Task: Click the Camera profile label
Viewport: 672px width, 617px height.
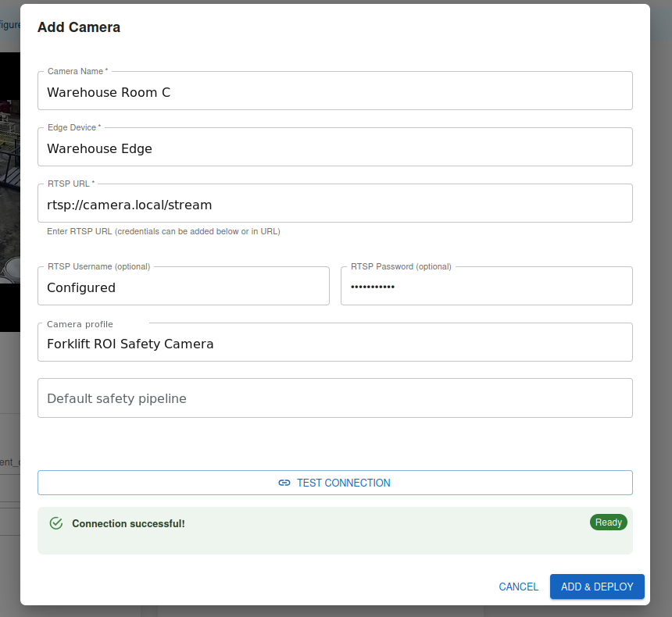Action: [x=80, y=324]
